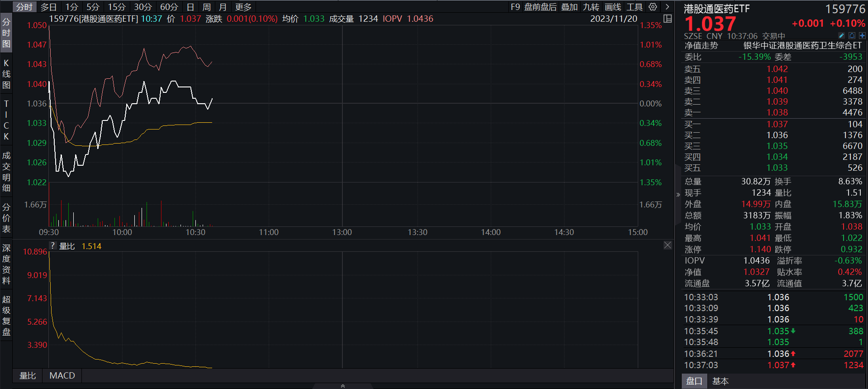Switch to weekly 周 K-line tab
The image size is (868, 389).
[x=207, y=7]
